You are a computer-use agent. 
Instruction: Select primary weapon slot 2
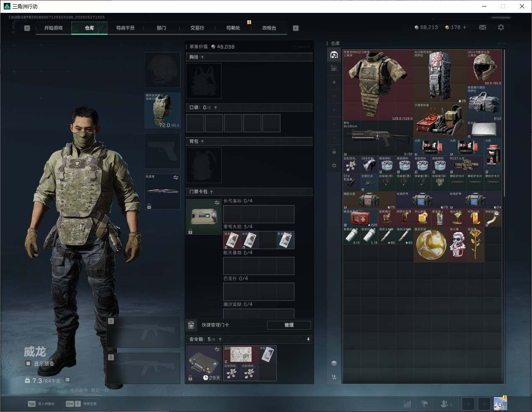pyautogui.click(x=143, y=369)
